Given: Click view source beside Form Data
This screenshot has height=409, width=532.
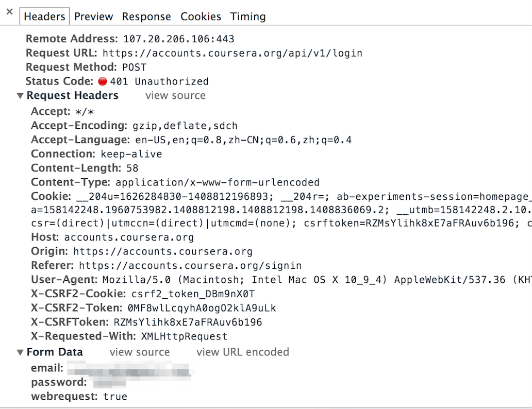Looking at the screenshot, I should pyautogui.click(x=140, y=352).
